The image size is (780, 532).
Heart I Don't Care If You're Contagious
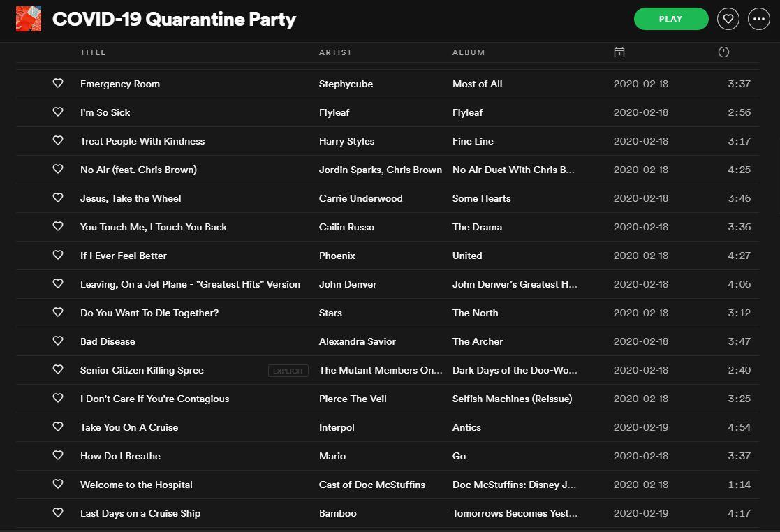click(x=58, y=398)
